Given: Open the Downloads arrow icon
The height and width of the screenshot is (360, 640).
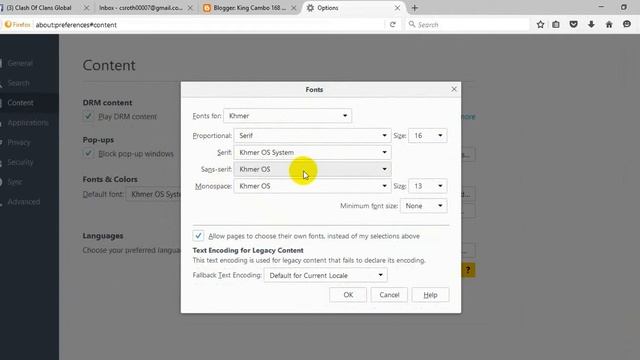Looking at the screenshot, I should (x=591, y=25).
